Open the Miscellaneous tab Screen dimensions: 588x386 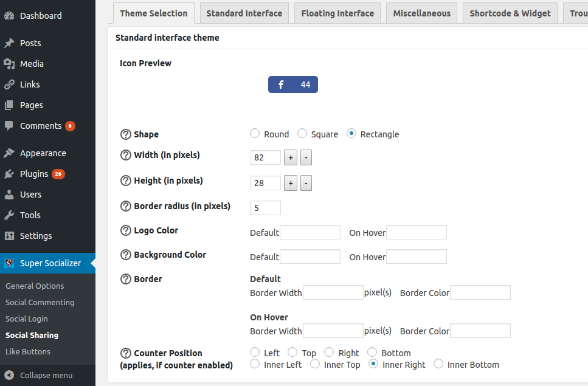click(x=421, y=12)
